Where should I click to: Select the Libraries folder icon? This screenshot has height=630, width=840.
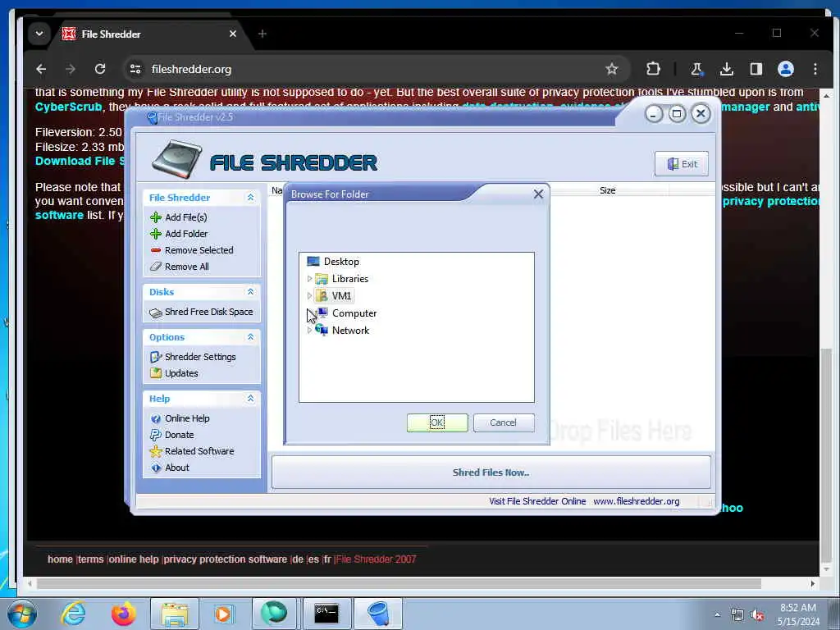pos(322,279)
